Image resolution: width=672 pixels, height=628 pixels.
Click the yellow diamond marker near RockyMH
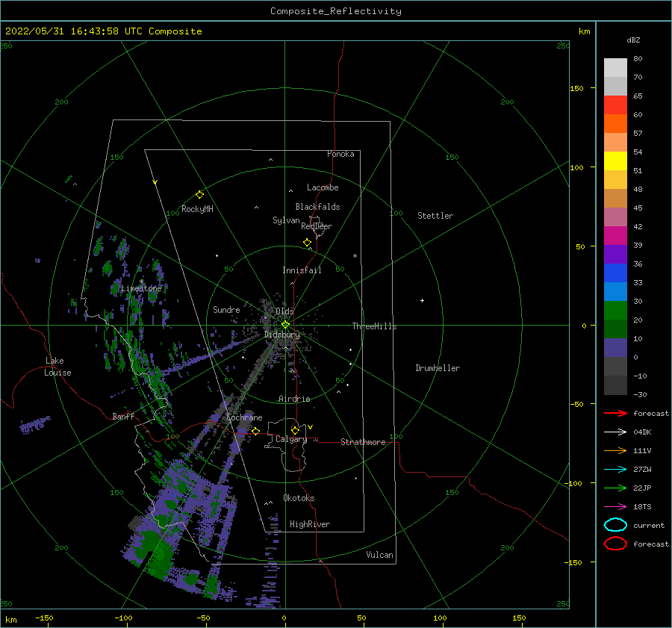pyautogui.click(x=199, y=195)
